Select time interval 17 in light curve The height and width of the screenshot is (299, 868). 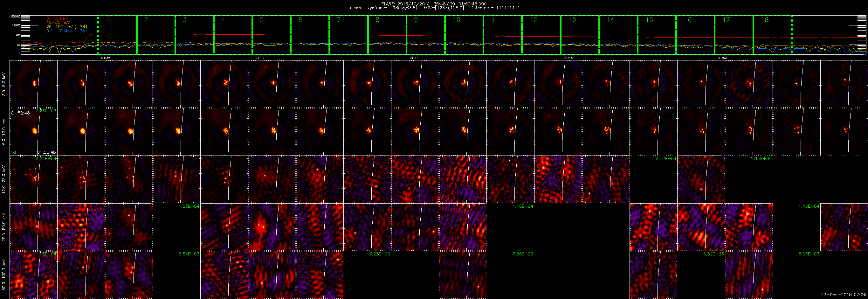(x=734, y=35)
